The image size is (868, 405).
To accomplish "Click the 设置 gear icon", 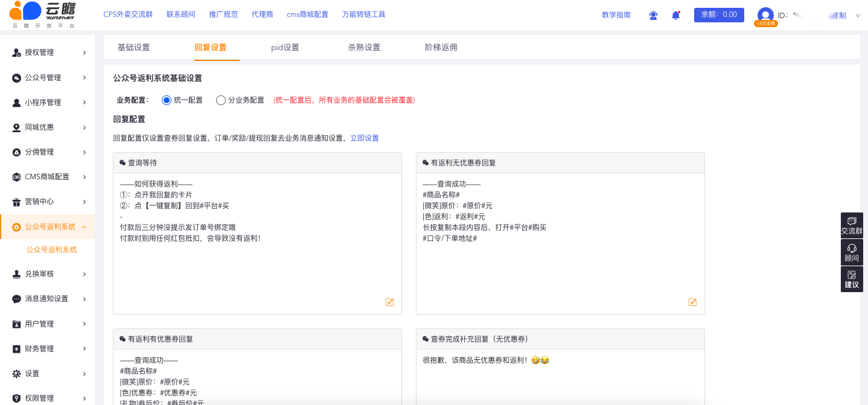I will pyautogui.click(x=17, y=374).
